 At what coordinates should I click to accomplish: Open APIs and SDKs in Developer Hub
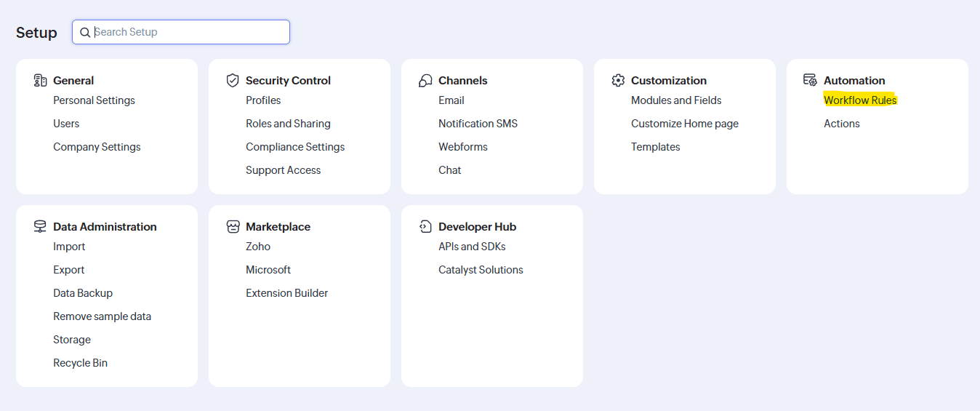tap(472, 247)
